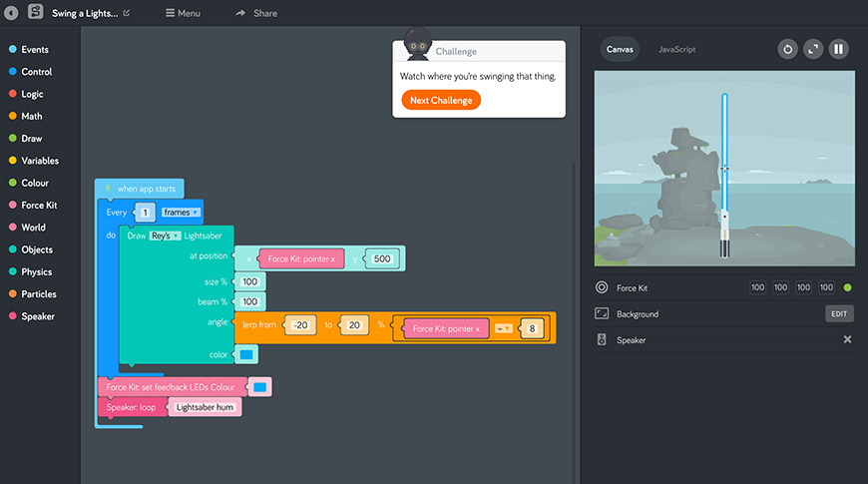Open the Physics block category

click(x=31, y=271)
